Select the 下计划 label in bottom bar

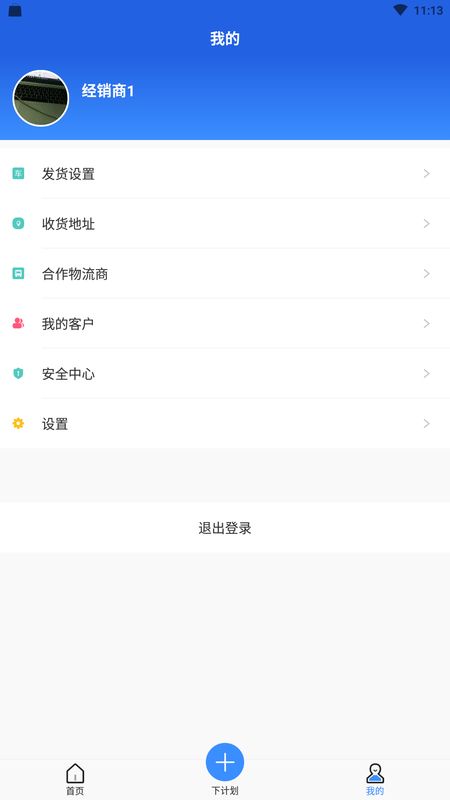[x=225, y=791]
